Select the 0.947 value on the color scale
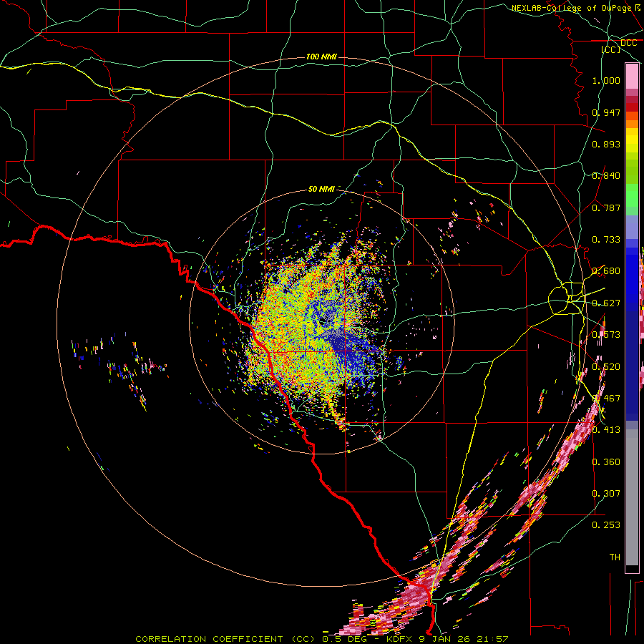The height and width of the screenshot is (644, 644). 606,112
